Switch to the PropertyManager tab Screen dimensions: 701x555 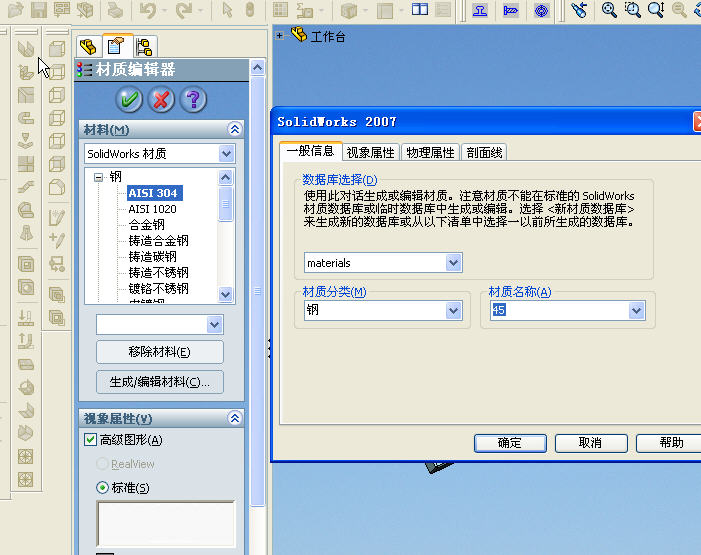point(117,46)
